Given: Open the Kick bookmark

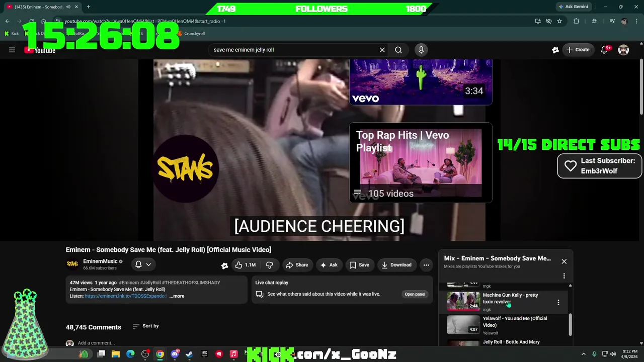Looking at the screenshot, I should pyautogui.click(x=11, y=34).
